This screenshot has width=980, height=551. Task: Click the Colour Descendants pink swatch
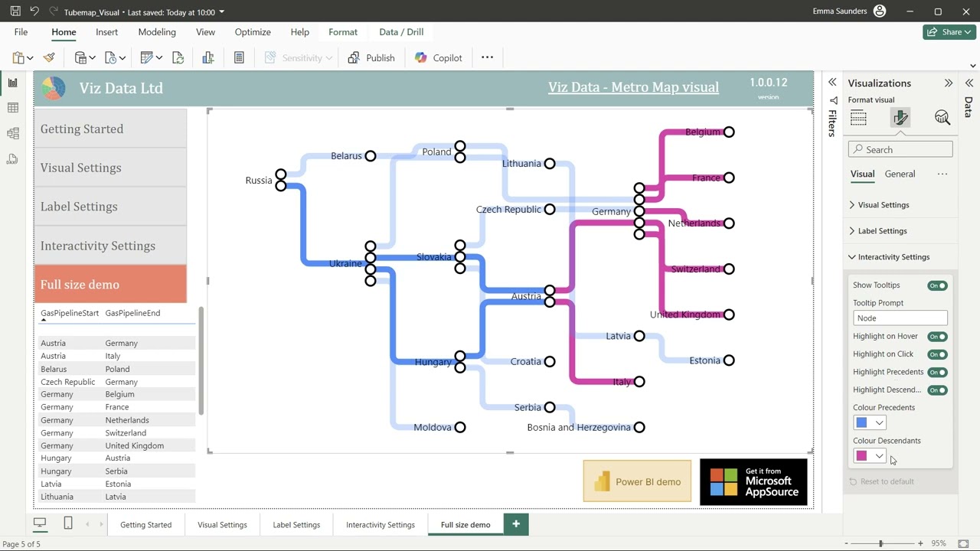[862, 456]
